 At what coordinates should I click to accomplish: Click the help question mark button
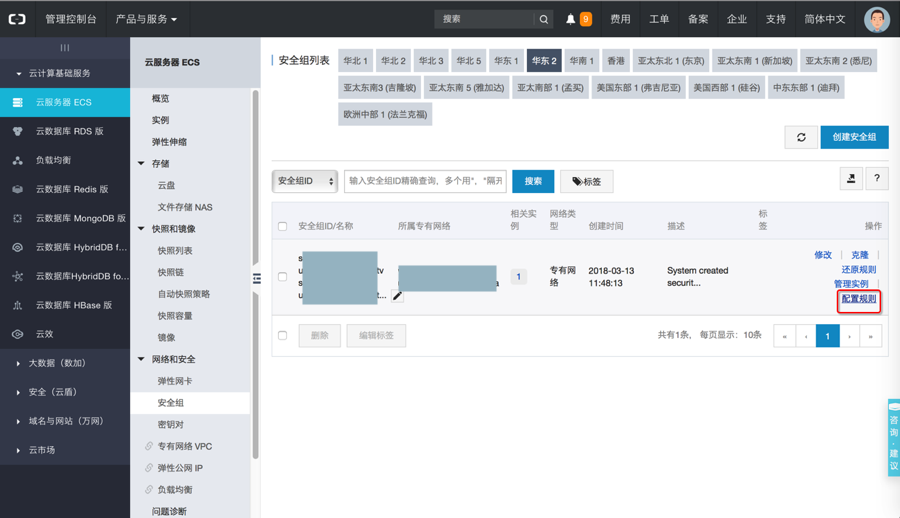pos(877,179)
